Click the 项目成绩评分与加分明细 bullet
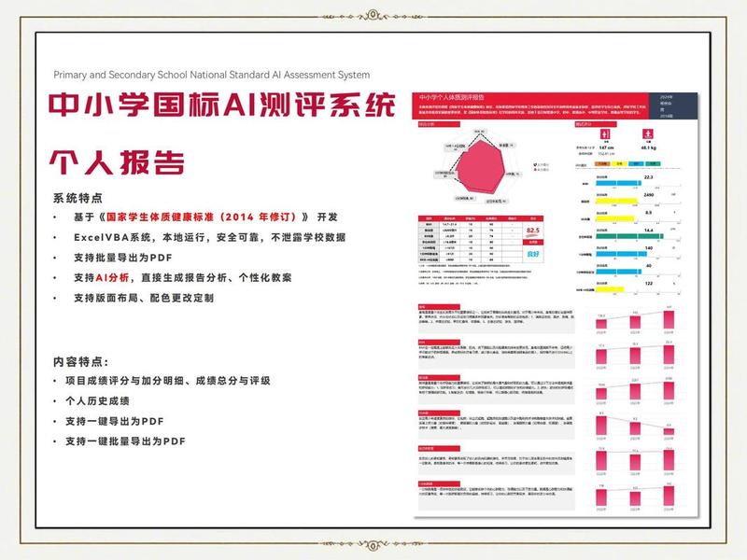 point(168,381)
